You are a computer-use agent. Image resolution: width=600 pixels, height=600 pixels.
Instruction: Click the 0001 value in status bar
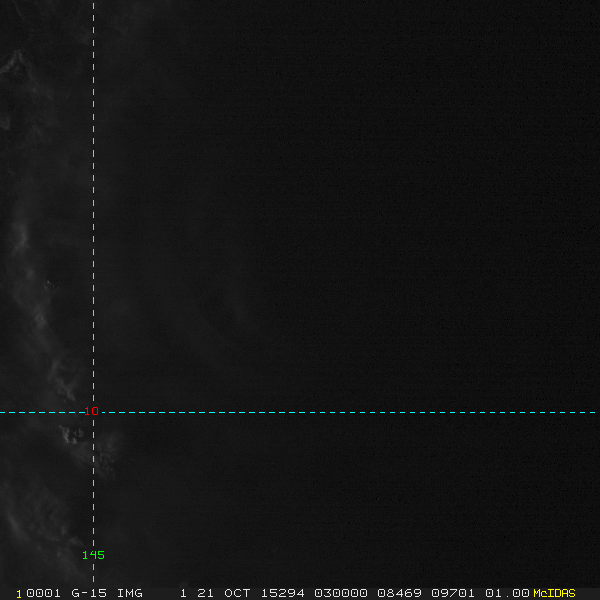(43, 593)
